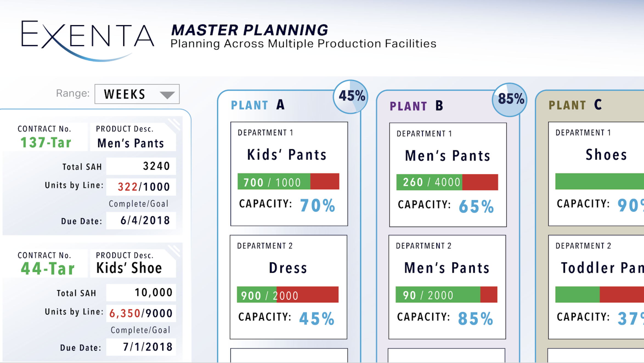Select the Plant B heading
This screenshot has width=644, height=363.
(416, 106)
